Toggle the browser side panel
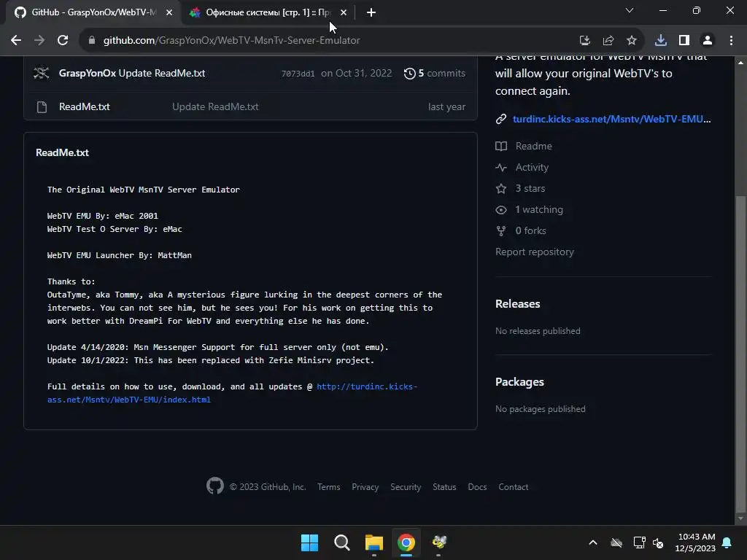The width and height of the screenshot is (747, 560). coord(684,41)
